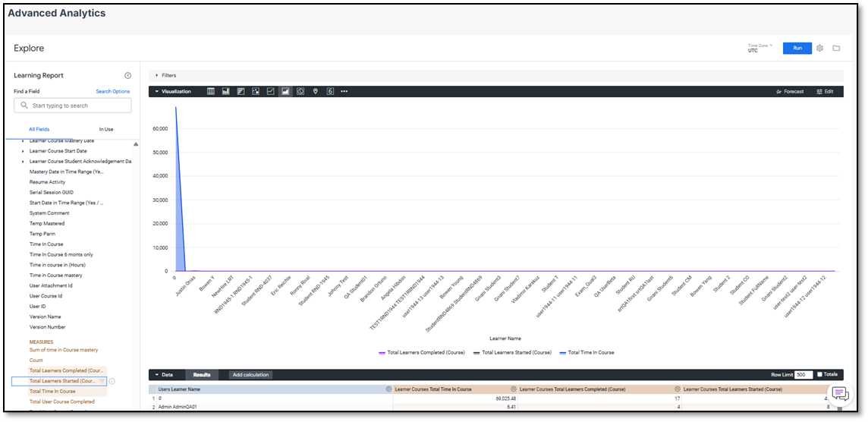This screenshot has height=422, width=868.
Task: Select the Temp Mastered field
Action: coord(46,223)
